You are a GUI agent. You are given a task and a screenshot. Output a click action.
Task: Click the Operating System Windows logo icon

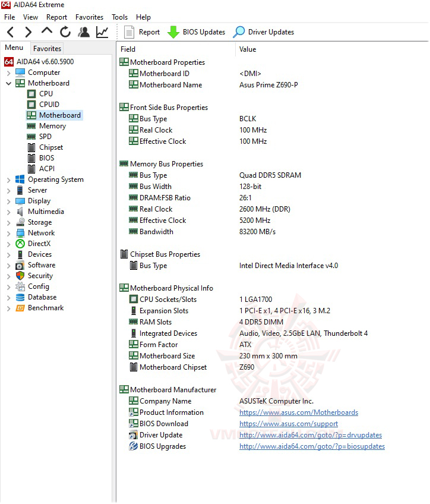tap(20, 179)
